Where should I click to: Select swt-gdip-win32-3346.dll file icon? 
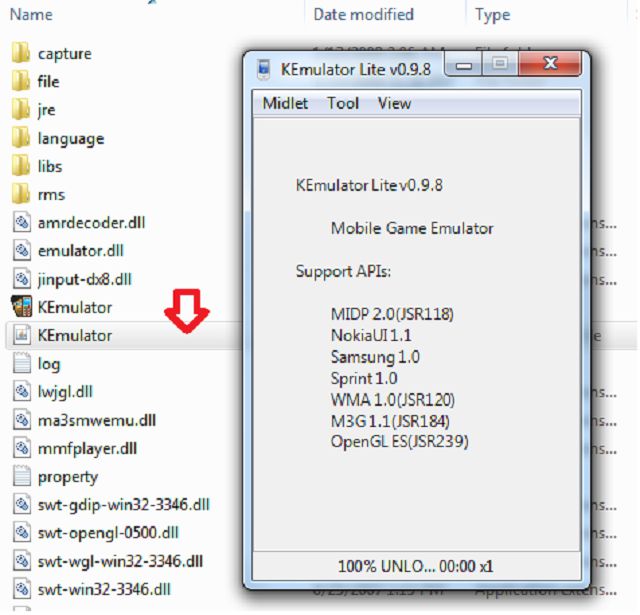(22, 504)
